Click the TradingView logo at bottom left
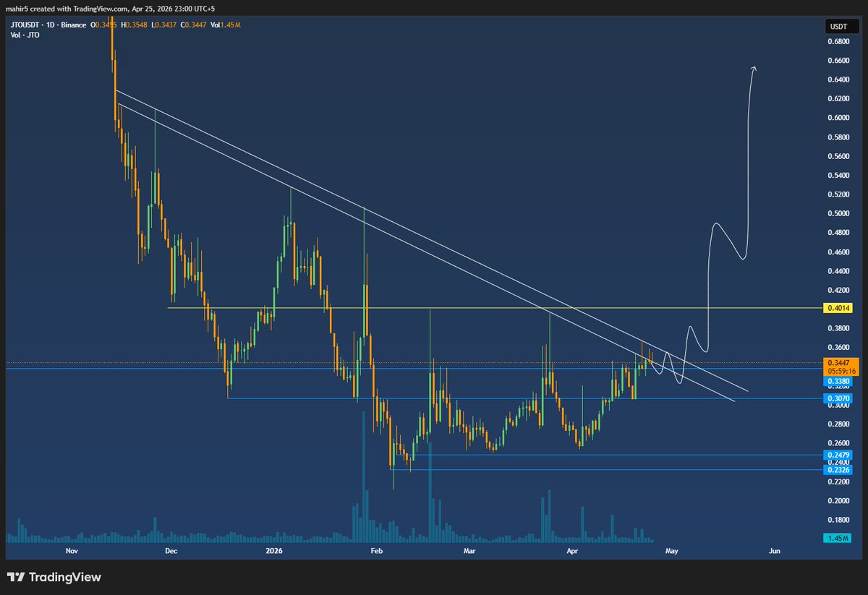This screenshot has width=868, height=595. [x=54, y=577]
